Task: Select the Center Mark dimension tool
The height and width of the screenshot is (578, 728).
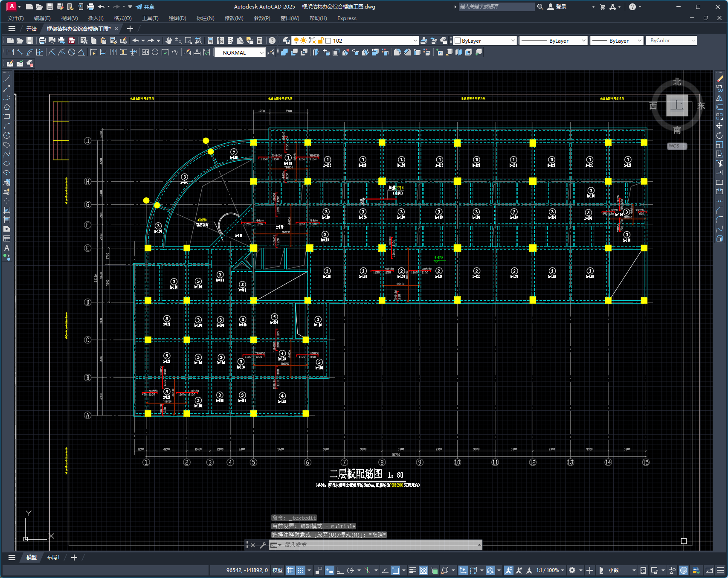Action: pos(155,52)
